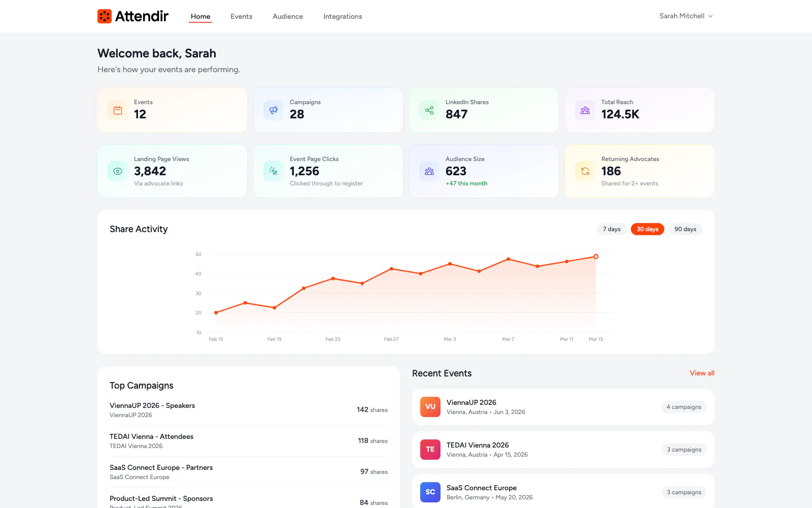
Task: Select the 7 days range
Action: (x=612, y=229)
